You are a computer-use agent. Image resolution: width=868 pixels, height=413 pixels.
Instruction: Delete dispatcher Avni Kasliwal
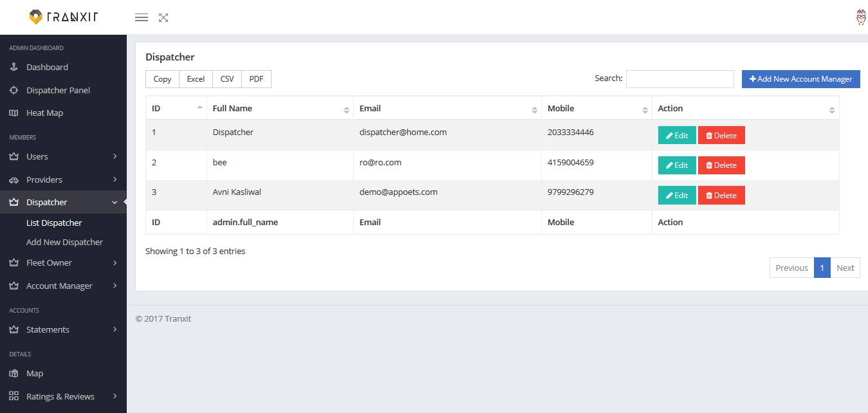coord(721,195)
